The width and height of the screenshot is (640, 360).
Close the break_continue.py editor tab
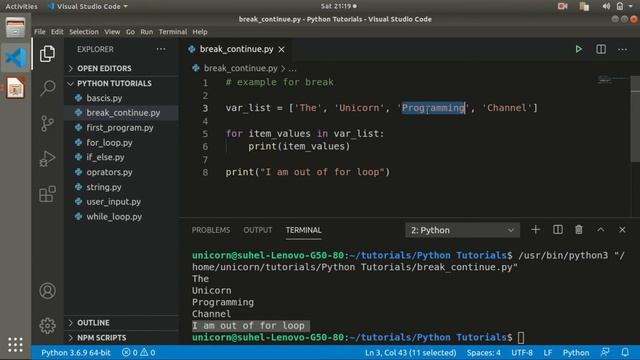tap(282, 49)
